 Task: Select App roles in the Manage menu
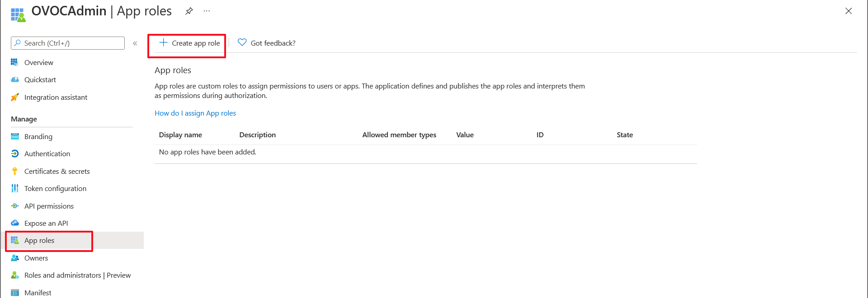click(39, 241)
